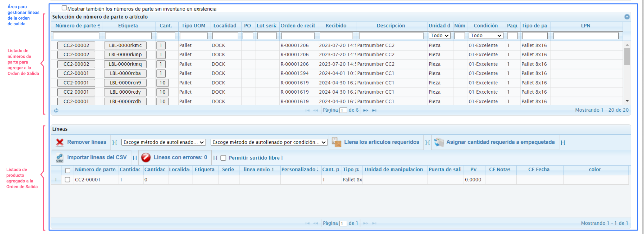Refresh the part number grid
This screenshot has height=234, width=644.
[56, 110]
